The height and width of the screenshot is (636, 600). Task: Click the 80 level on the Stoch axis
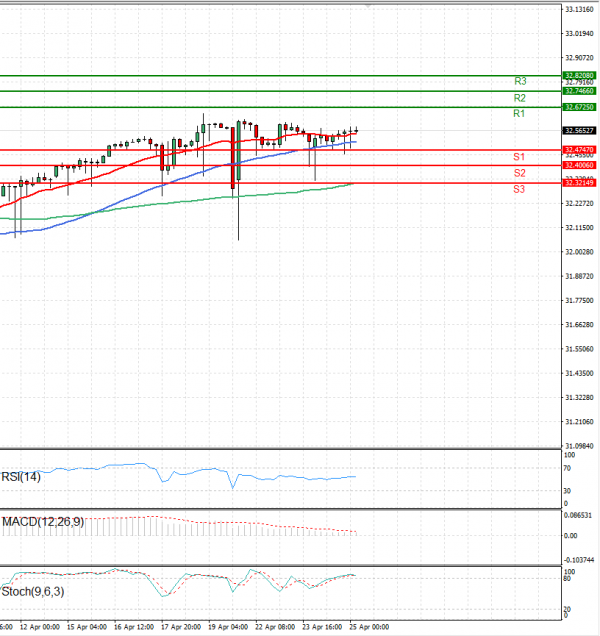[x=567, y=578]
